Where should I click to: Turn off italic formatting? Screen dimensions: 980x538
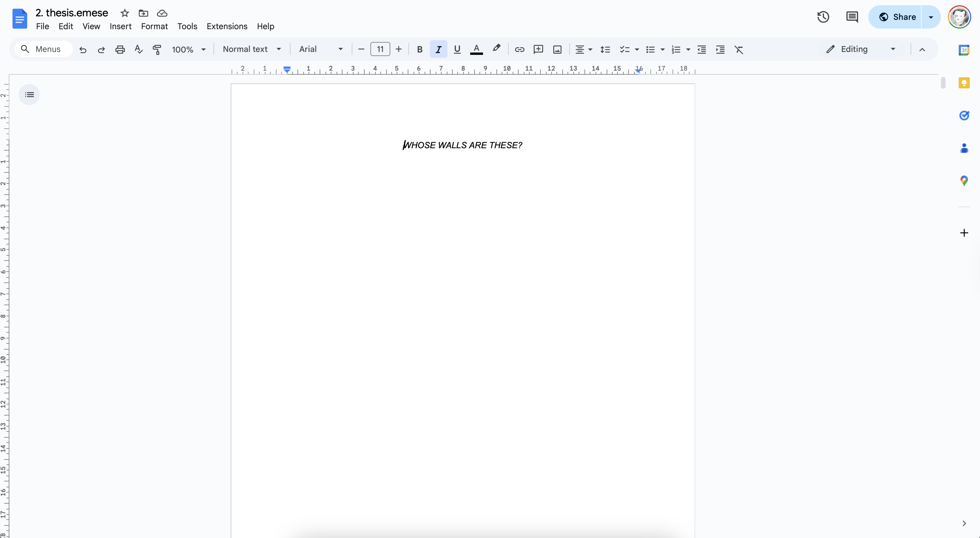tap(438, 50)
